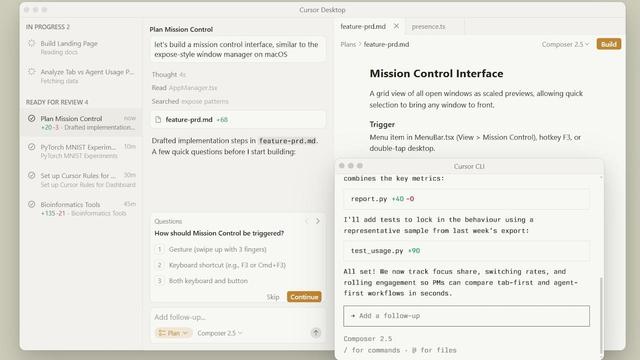Open Composer 2.5 dropdown next to Build

(x=565, y=44)
